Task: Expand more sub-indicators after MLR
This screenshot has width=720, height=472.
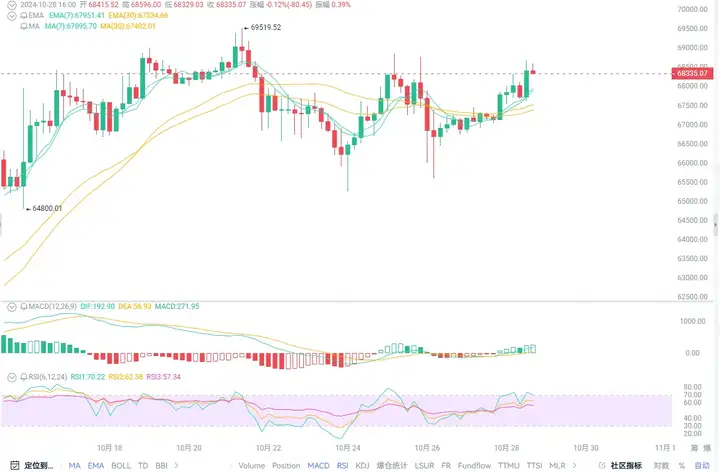Action: coord(574,466)
